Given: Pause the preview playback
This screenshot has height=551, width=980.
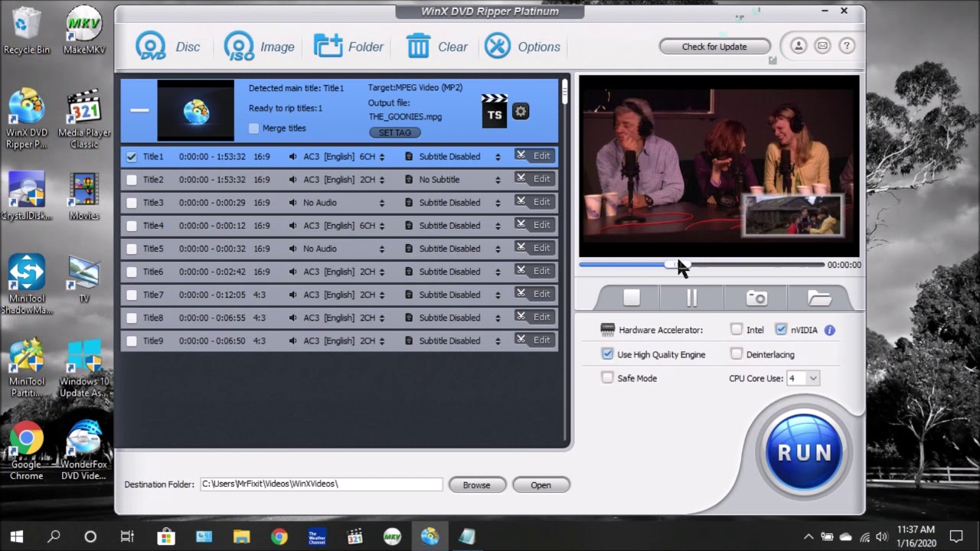Looking at the screenshot, I should click(691, 298).
